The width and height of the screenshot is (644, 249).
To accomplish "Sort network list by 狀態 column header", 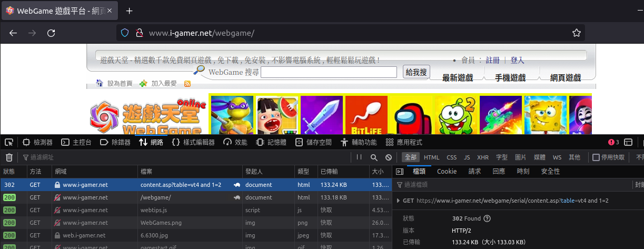I will pos(13,172).
